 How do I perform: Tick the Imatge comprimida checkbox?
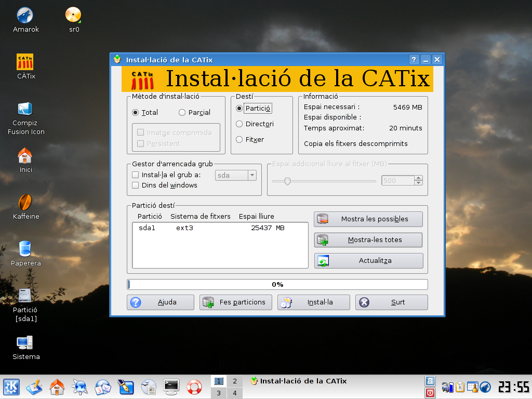[x=175, y=132]
